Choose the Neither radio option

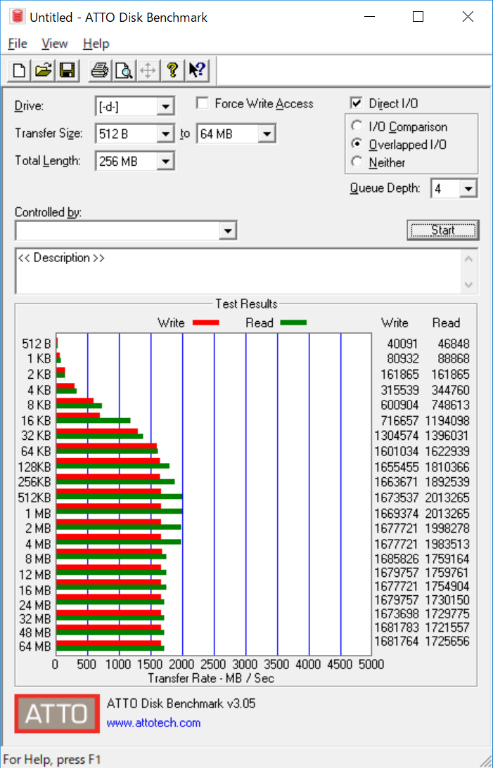point(357,162)
